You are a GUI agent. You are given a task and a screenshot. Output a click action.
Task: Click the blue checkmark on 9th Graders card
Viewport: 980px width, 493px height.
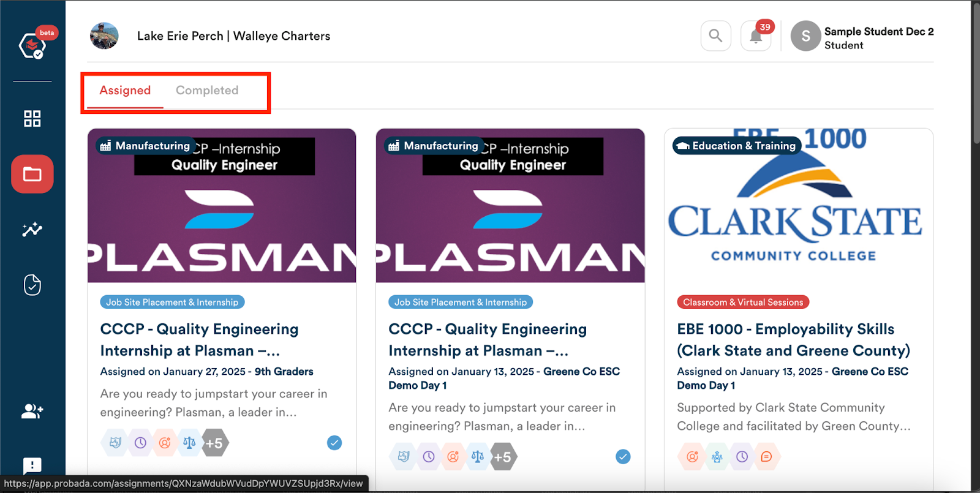334,443
